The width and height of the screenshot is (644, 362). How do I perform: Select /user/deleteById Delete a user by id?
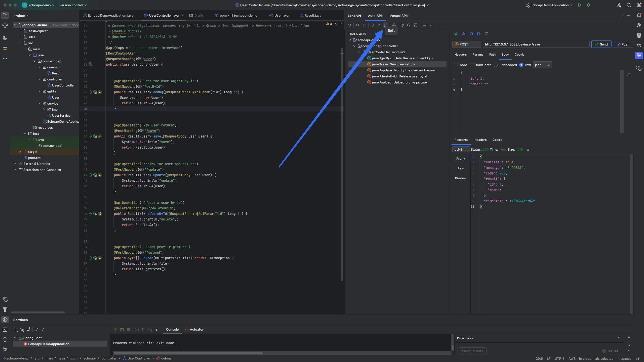[397, 76]
